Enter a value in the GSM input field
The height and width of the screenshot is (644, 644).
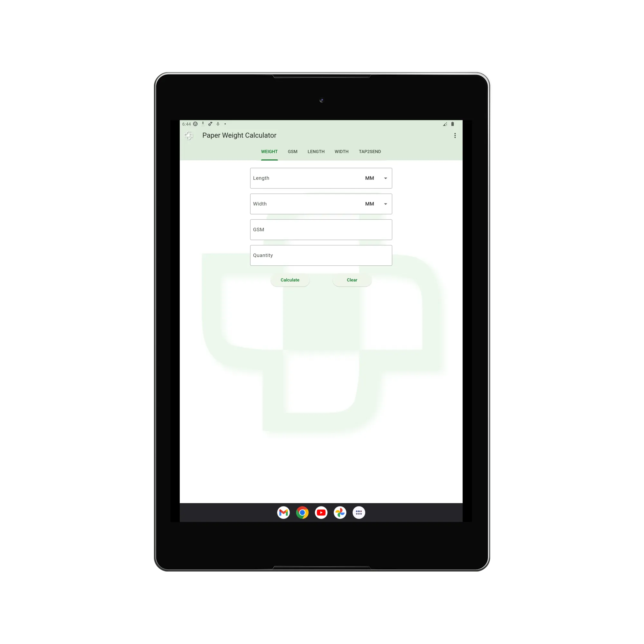321,229
